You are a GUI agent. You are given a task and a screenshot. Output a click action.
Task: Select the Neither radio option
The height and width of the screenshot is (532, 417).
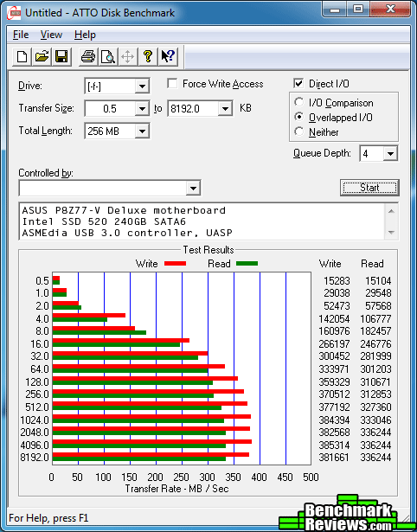(299, 131)
